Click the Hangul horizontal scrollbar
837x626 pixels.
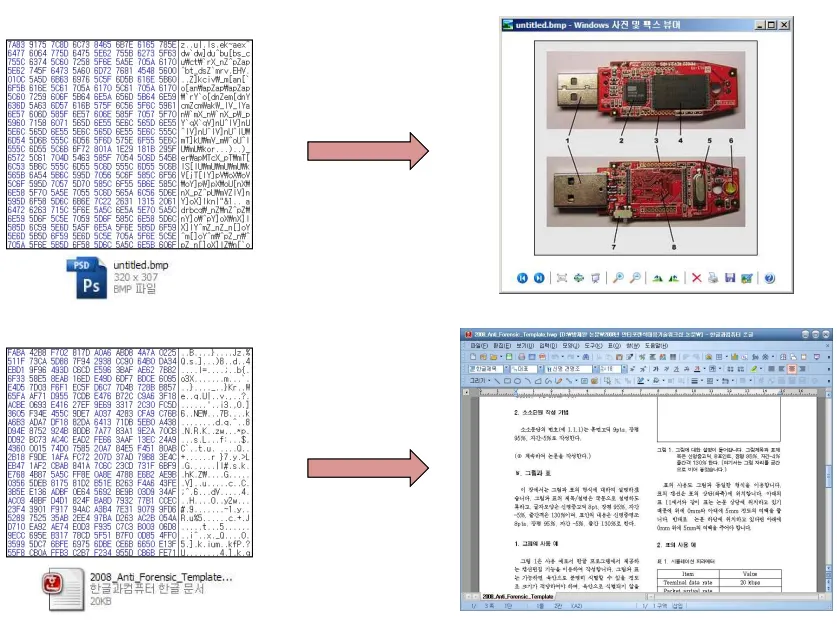point(737,596)
